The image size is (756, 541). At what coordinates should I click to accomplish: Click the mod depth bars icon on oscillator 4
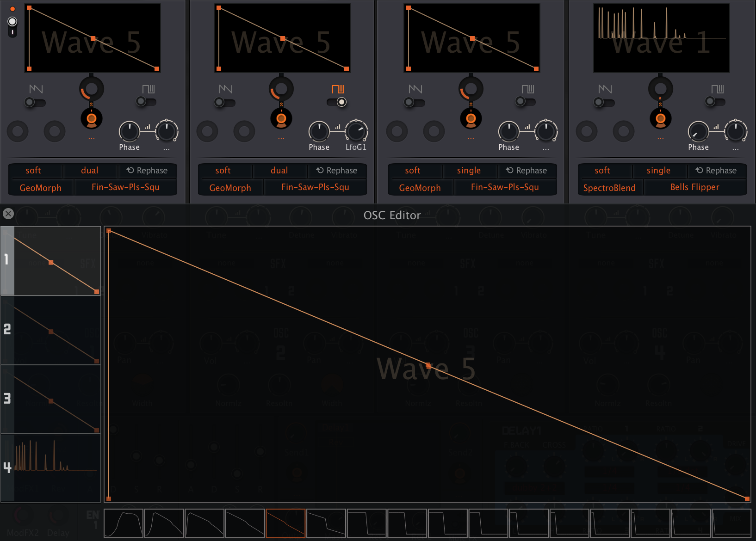pos(716,127)
